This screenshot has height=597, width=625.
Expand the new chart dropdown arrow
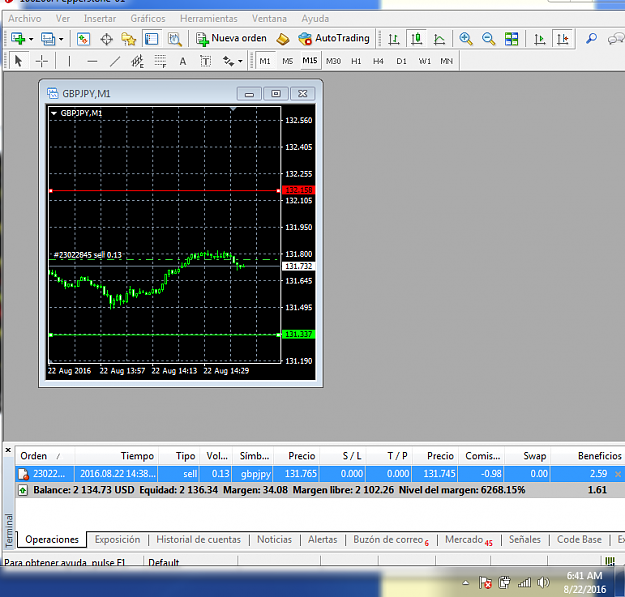(31, 39)
